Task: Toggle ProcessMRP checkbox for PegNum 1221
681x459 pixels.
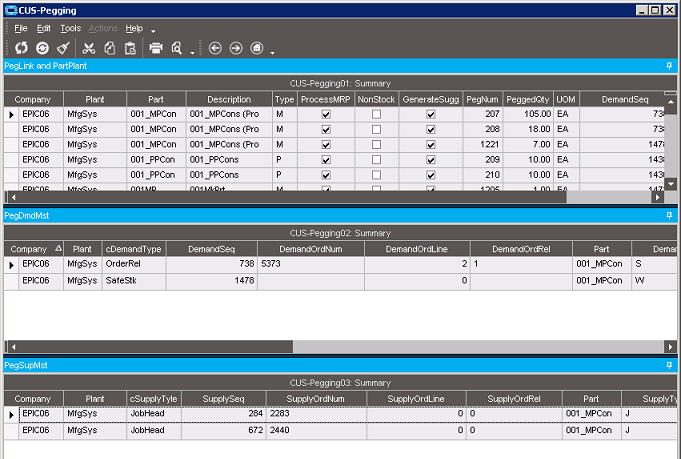Action: tap(326, 145)
